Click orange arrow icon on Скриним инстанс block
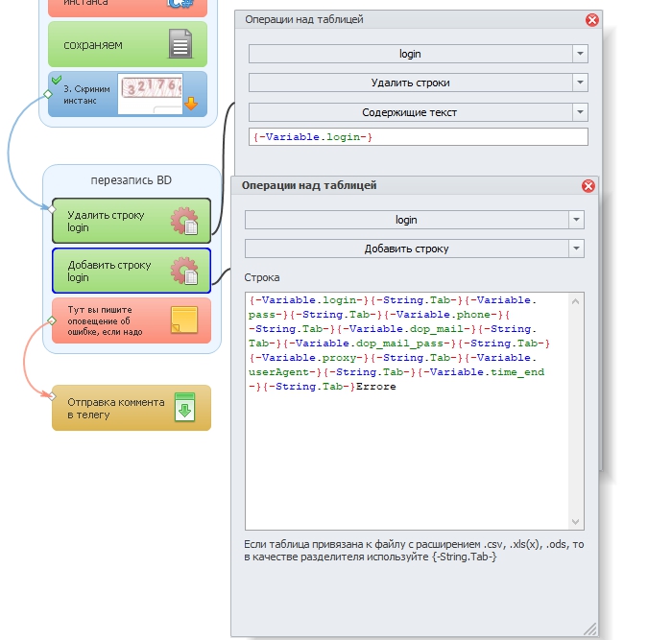Screen dimensions: 672x640 pyautogui.click(x=190, y=103)
